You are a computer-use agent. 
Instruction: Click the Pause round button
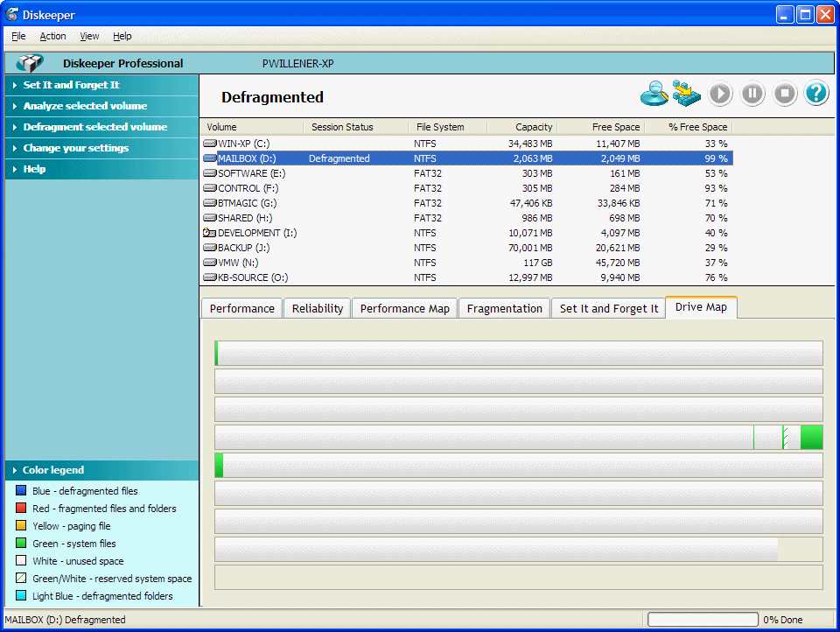click(x=752, y=94)
